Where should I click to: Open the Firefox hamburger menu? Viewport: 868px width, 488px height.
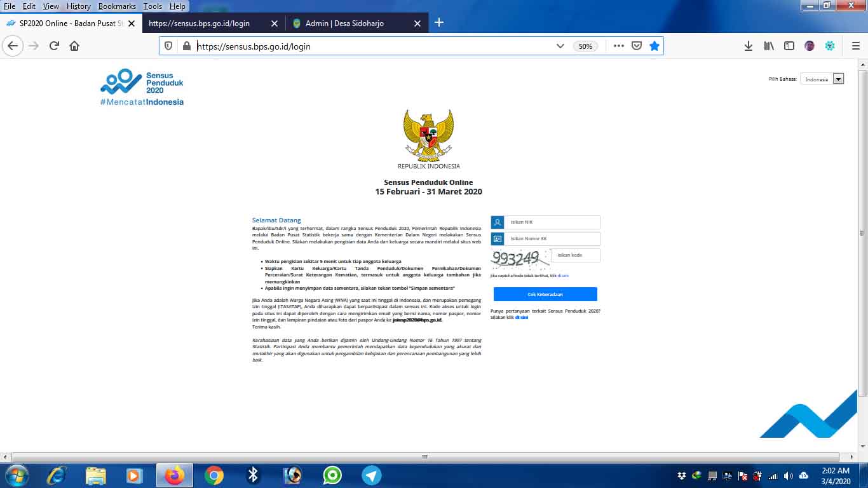[855, 46]
